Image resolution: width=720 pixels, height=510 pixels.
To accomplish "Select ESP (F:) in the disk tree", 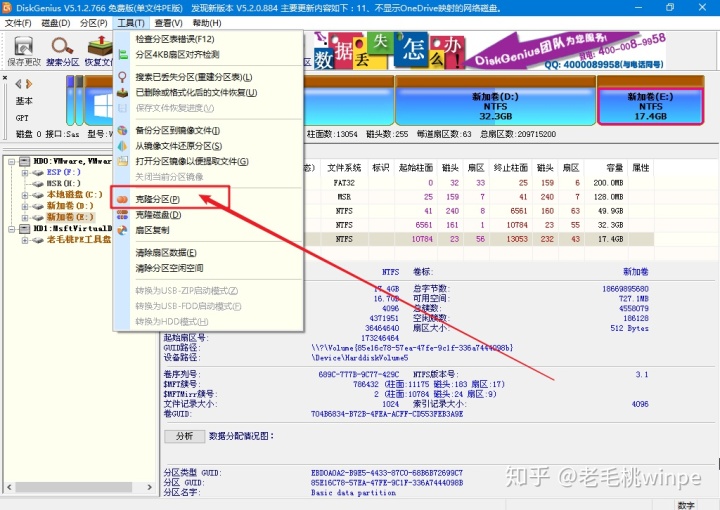I will (63, 172).
